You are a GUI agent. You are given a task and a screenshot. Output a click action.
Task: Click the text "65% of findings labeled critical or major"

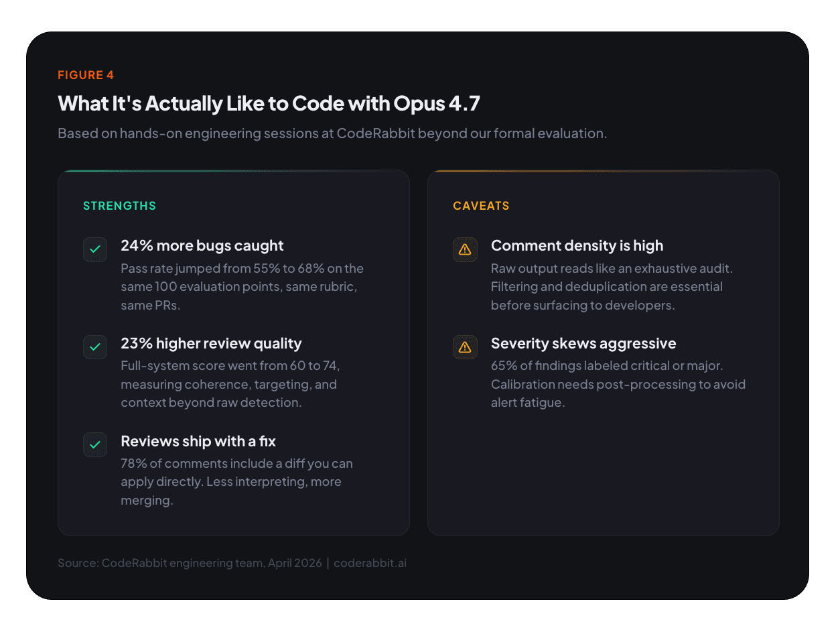click(607, 366)
